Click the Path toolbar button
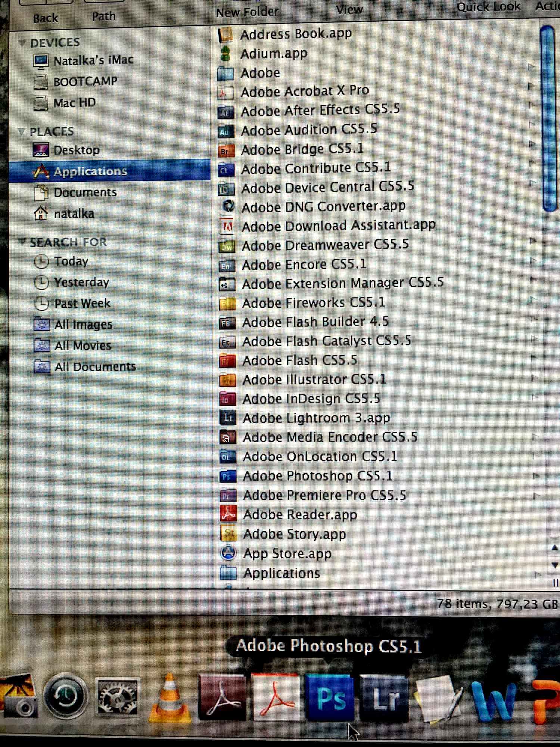The width and height of the screenshot is (560, 747). click(x=103, y=16)
